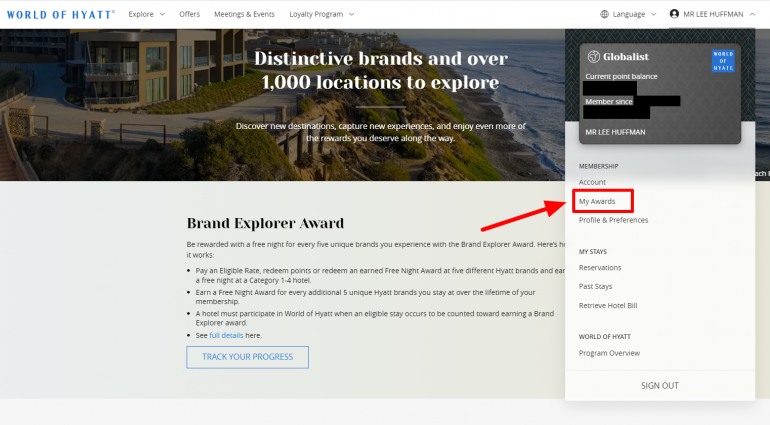Screen dimensions: 770x425
Task: Click the user avatar icon in header
Action: click(x=674, y=14)
